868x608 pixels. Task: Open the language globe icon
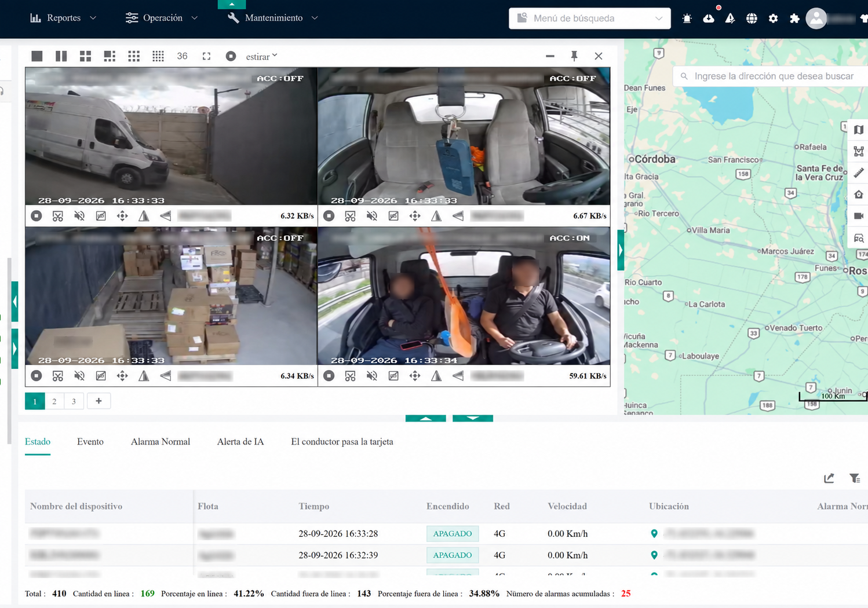click(752, 19)
